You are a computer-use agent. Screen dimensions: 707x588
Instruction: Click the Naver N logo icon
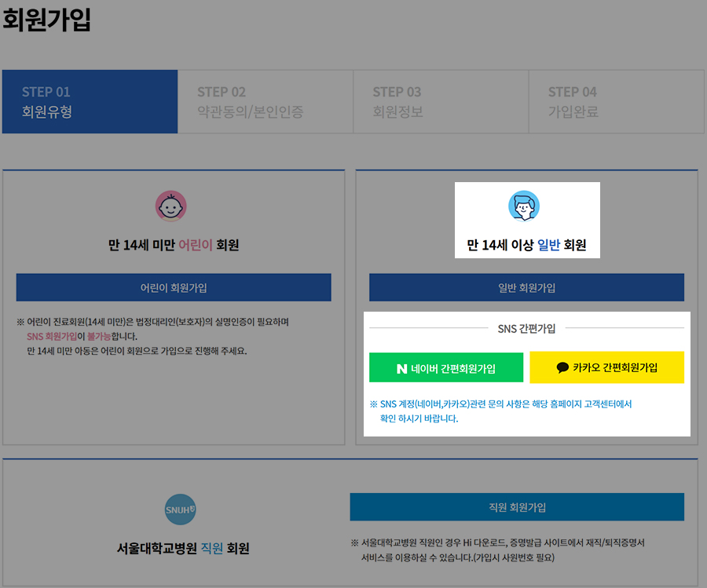[x=401, y=369]
